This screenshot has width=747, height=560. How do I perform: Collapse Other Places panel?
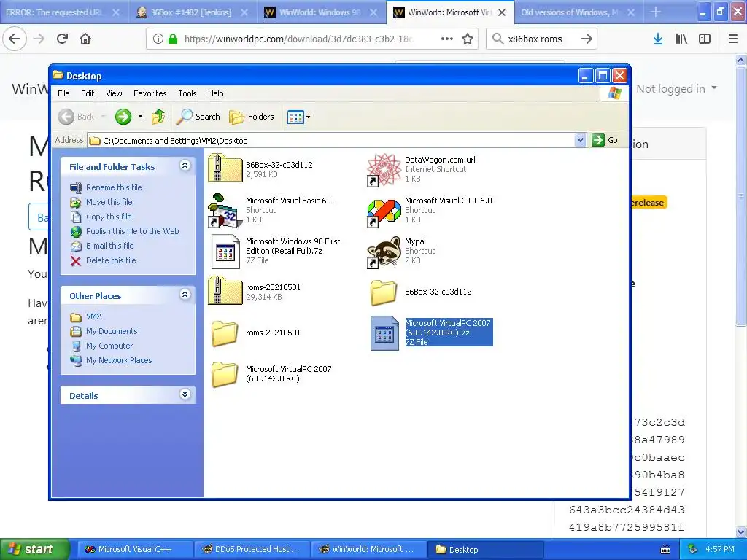pyautogui.click(x=185, y=295)
